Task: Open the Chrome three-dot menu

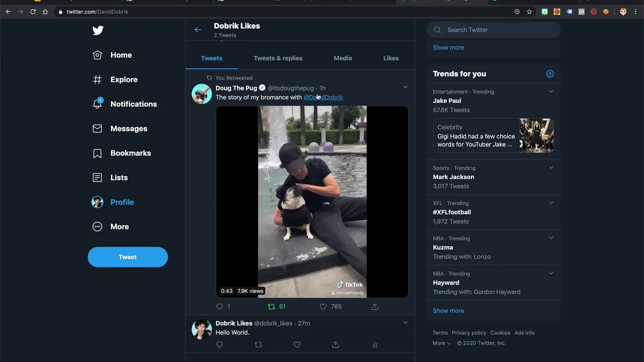Action: (x=635, y=12)
